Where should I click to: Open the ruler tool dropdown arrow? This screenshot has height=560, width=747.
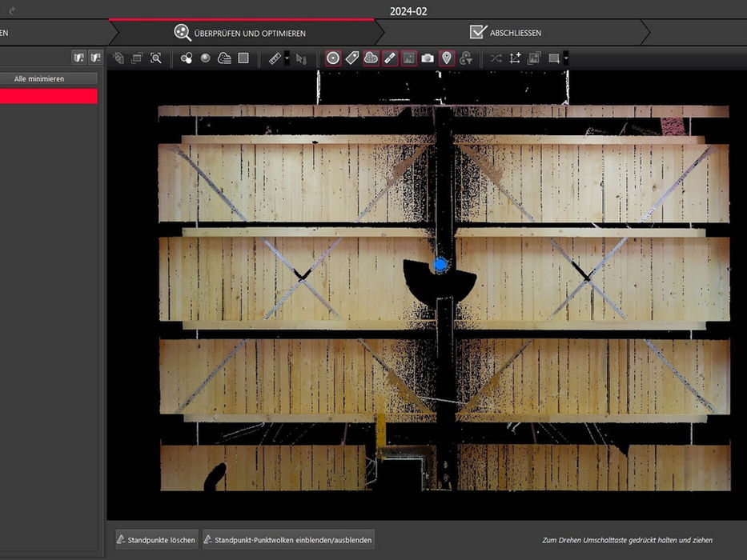click(287, 58)
